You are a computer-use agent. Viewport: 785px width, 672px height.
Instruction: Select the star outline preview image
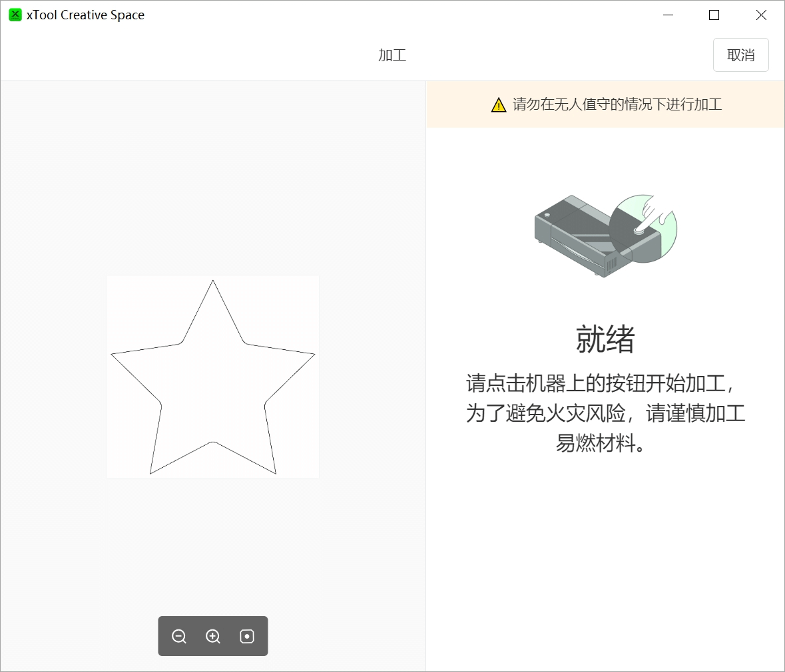pyautogui.click(x=213, y=377)
